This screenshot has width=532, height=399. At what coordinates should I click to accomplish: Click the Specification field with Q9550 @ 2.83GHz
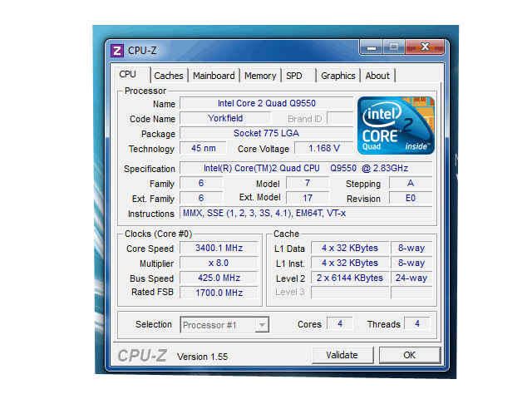click(306, 168)
